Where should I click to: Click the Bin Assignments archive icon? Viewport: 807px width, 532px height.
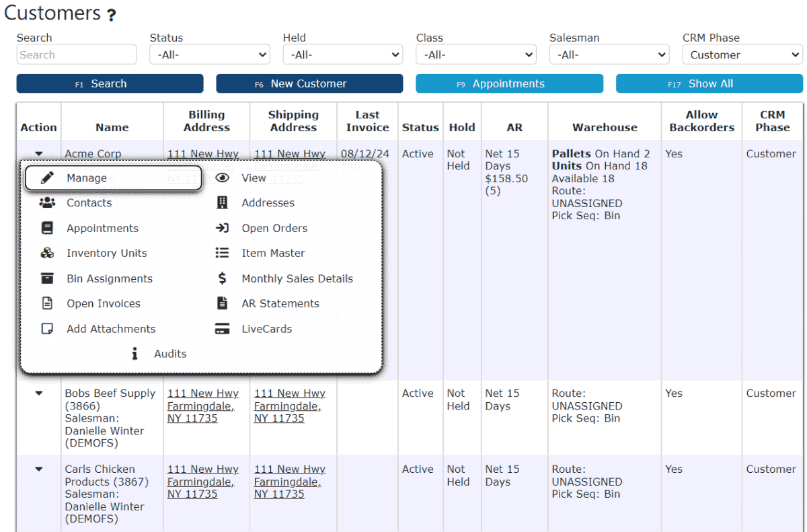(x=47, y=278)
